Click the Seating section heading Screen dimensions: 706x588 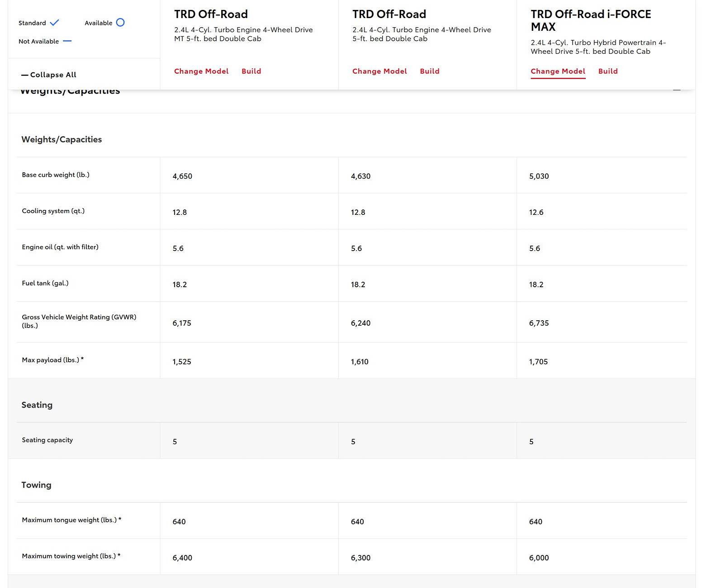tap(37, 405)
